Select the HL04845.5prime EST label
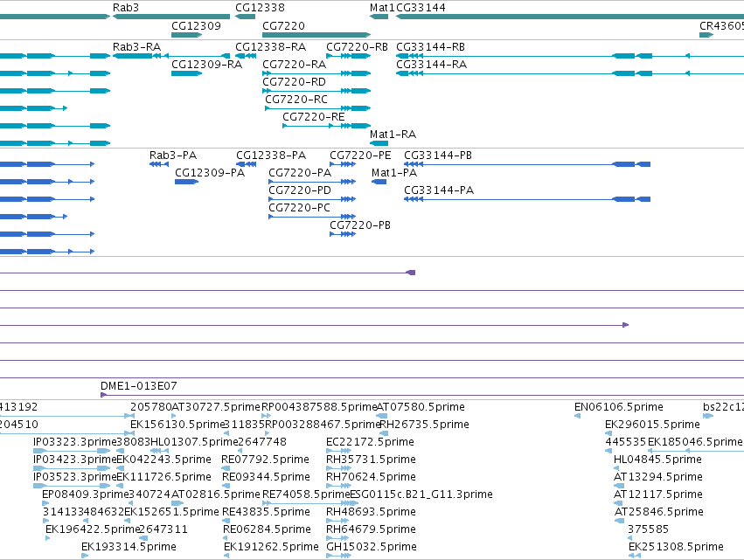This screenshot has height=560, width=744. (x=657, y=460)
